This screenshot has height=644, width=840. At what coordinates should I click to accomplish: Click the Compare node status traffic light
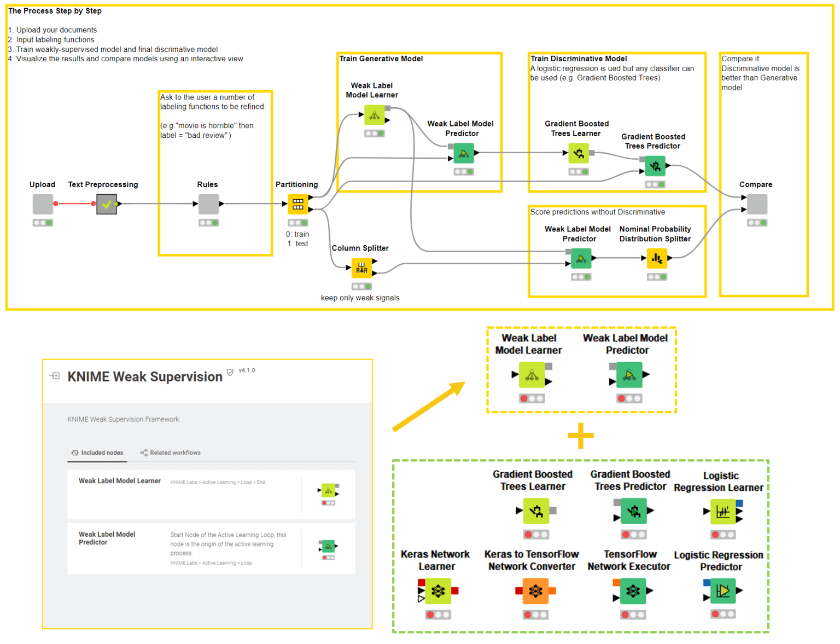pos(757,223)
